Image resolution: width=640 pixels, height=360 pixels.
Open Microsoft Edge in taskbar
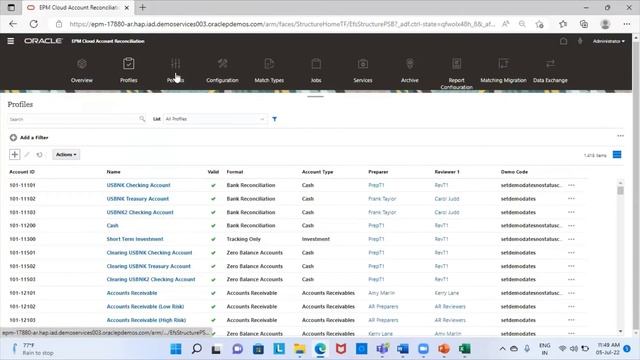[320, 349]
